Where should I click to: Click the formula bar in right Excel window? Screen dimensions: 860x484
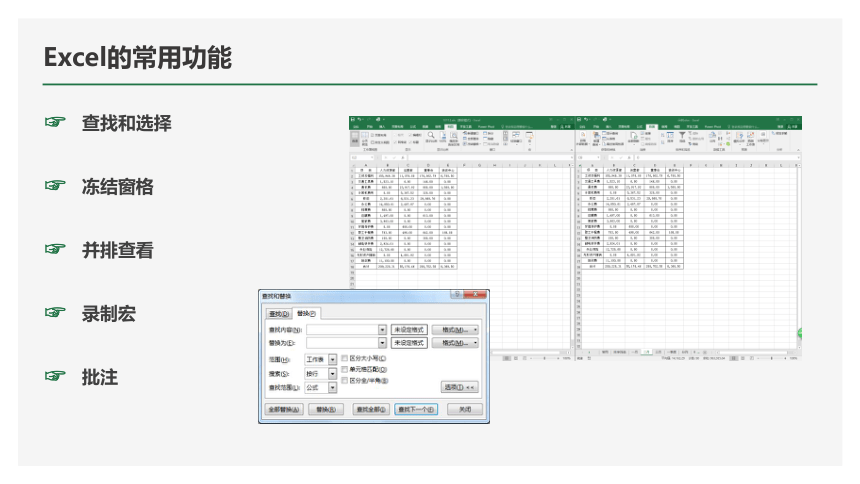pyautogui.click(x=717, y=157)
